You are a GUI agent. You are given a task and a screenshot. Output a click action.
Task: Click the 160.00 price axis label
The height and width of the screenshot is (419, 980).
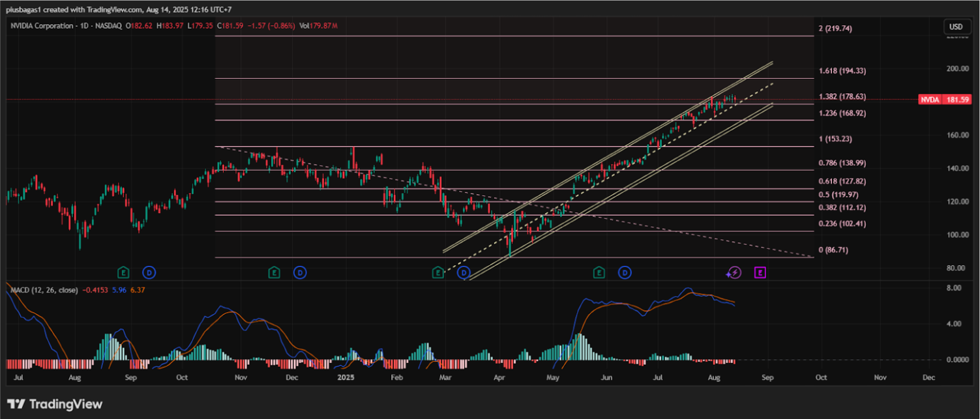957,135
